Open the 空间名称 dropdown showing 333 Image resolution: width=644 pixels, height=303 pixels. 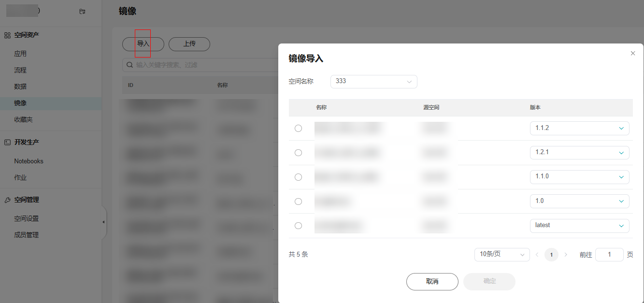[373, 81]
